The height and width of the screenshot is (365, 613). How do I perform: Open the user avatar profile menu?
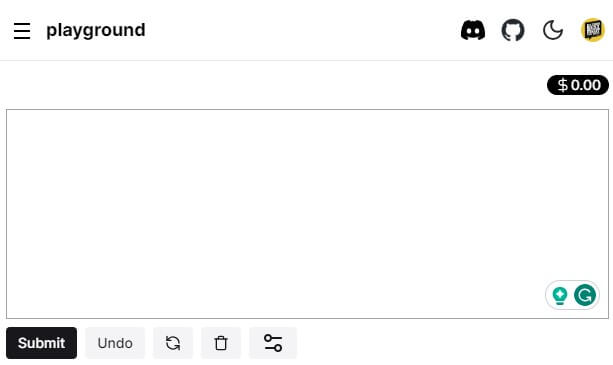[593, 30]
